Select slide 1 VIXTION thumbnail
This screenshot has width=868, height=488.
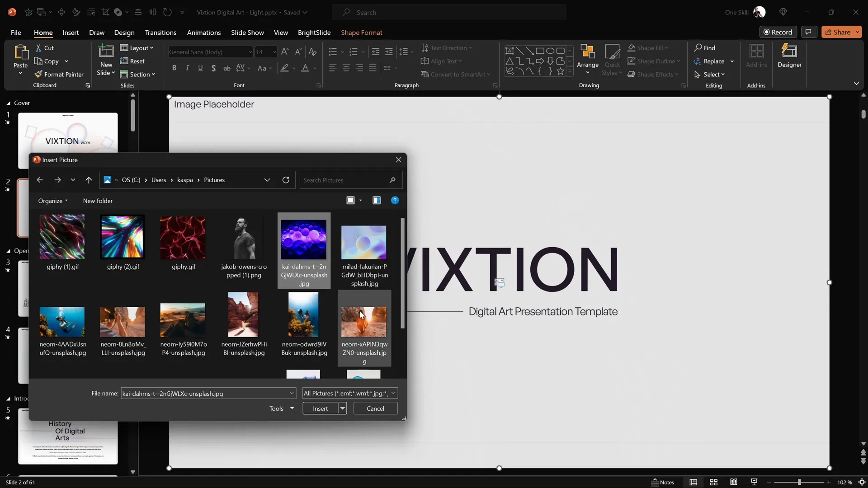point(68,141)
